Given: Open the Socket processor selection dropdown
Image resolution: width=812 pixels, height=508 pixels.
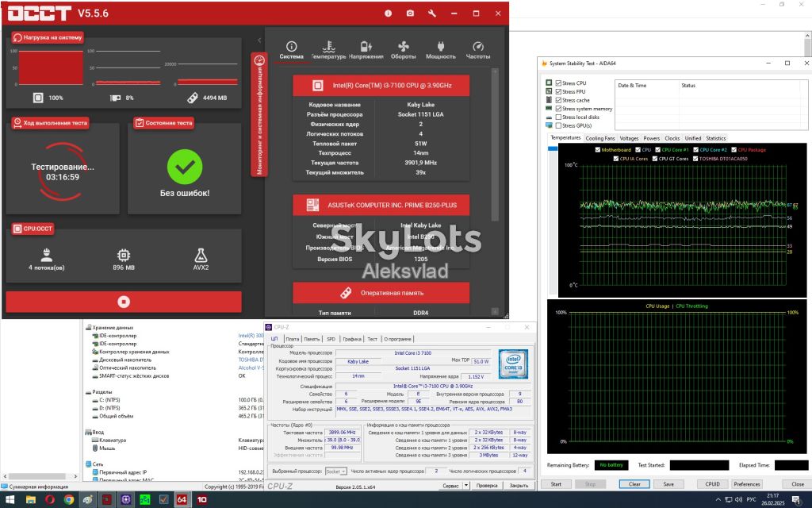Looking at the screenshot, I should [x=335, y=471].
